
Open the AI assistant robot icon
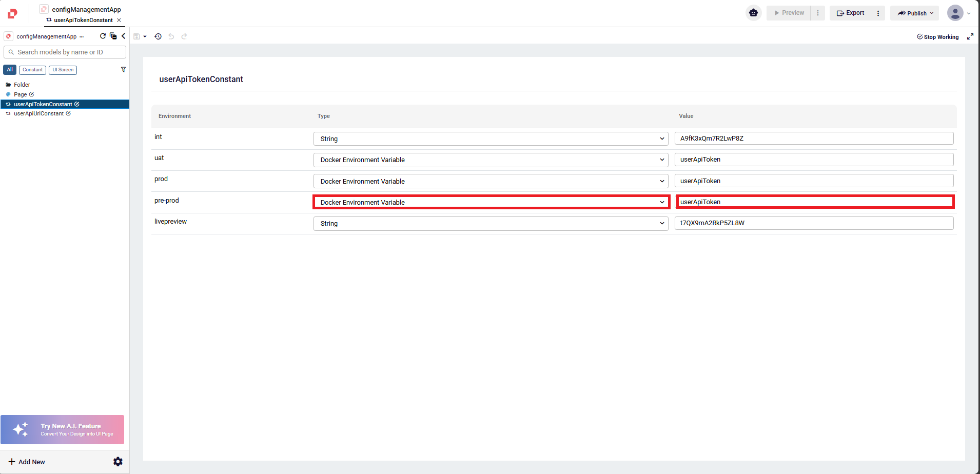click(x=753, y=13)
